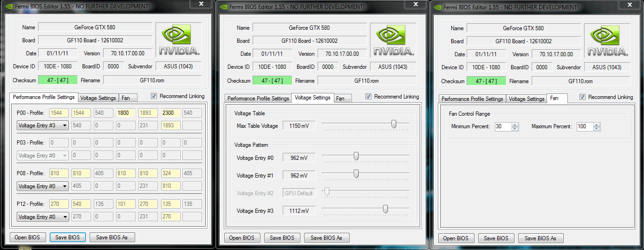644x250 pixels.
Task: Click the NVIDIA logo in the Performance Profile window
Action: pos(179,40)
